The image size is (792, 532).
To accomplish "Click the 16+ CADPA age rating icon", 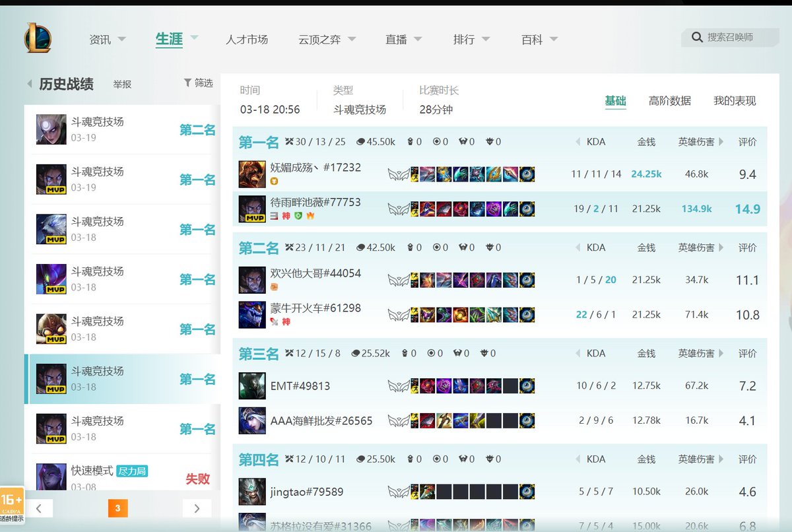I will click(x=12, y=506).
